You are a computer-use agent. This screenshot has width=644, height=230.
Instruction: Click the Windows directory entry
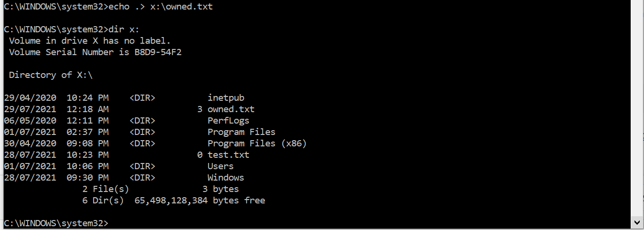coord(226,178)
